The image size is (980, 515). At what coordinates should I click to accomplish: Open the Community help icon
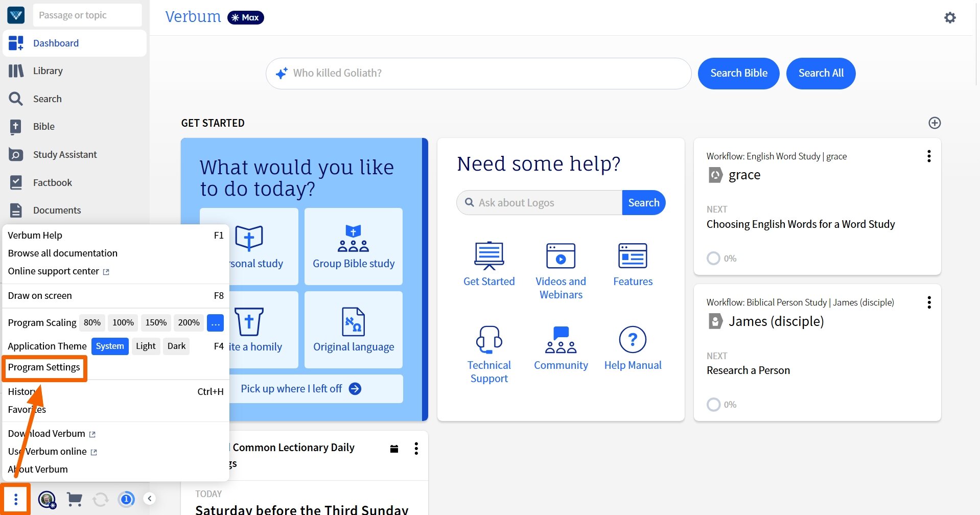pos(561,348)
